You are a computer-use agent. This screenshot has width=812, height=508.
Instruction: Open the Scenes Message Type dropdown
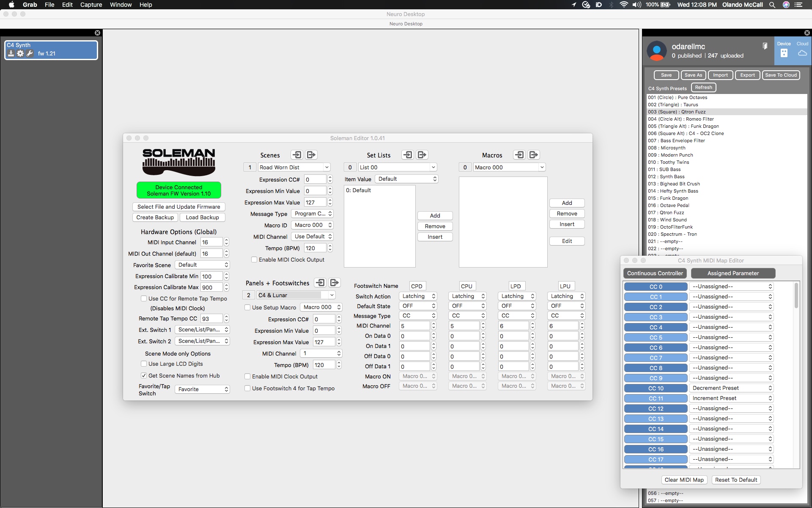click(312, 214)
